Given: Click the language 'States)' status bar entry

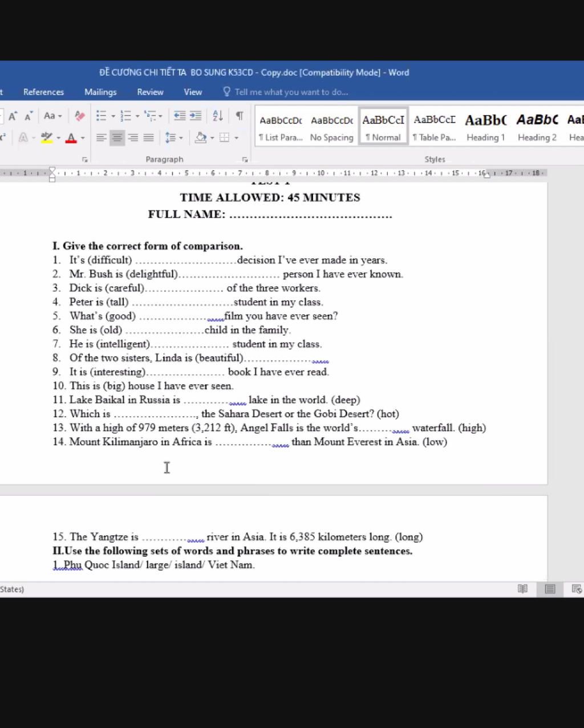Looking at the screenshot, I should pos(12,589).
